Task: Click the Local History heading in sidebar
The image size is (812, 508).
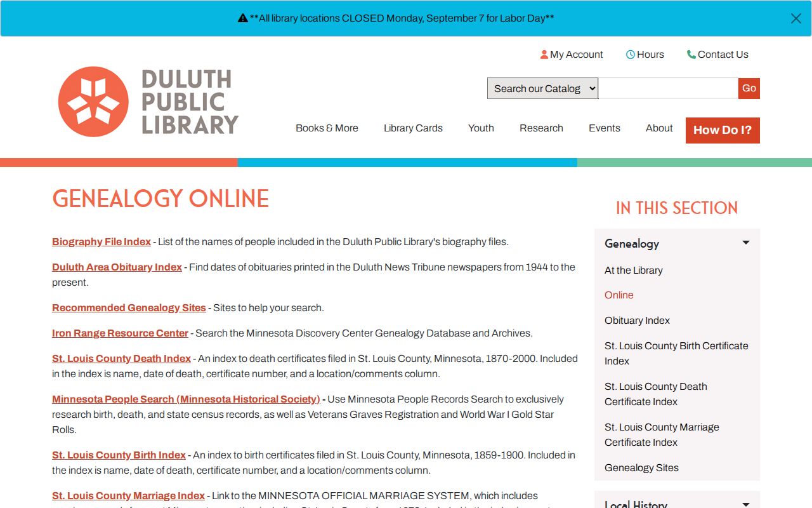Action: (x=636, y=504)
